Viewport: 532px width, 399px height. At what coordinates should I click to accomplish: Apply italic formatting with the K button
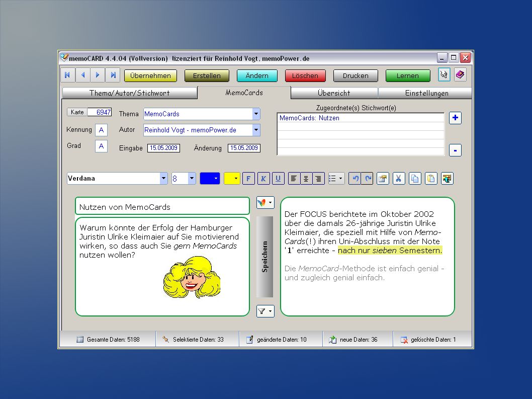coord(263,179)
